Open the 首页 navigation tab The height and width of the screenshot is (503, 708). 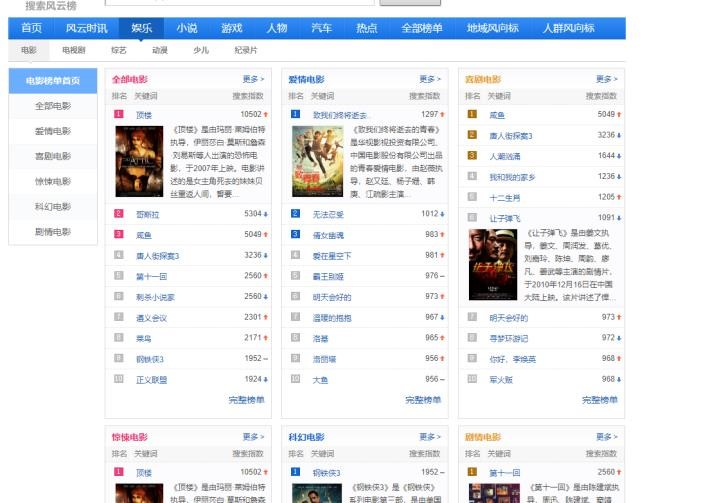32,28
